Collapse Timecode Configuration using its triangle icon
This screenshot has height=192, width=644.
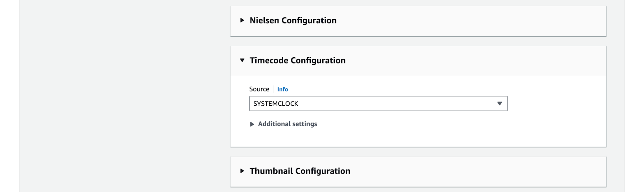click(x=242, y=60)
